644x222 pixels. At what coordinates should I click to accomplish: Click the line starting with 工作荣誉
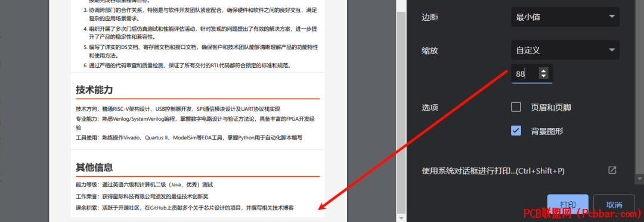[142, 196]
